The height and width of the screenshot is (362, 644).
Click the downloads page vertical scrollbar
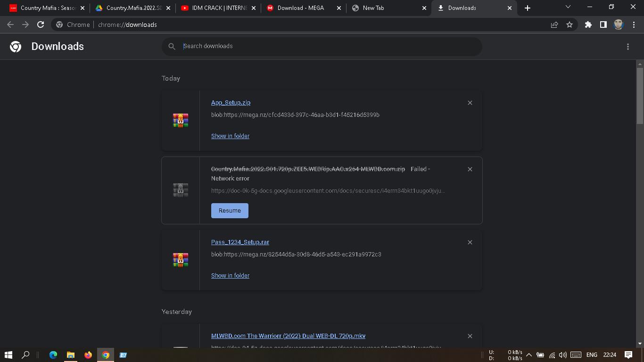pyautogui.click(x=640, y=96)
